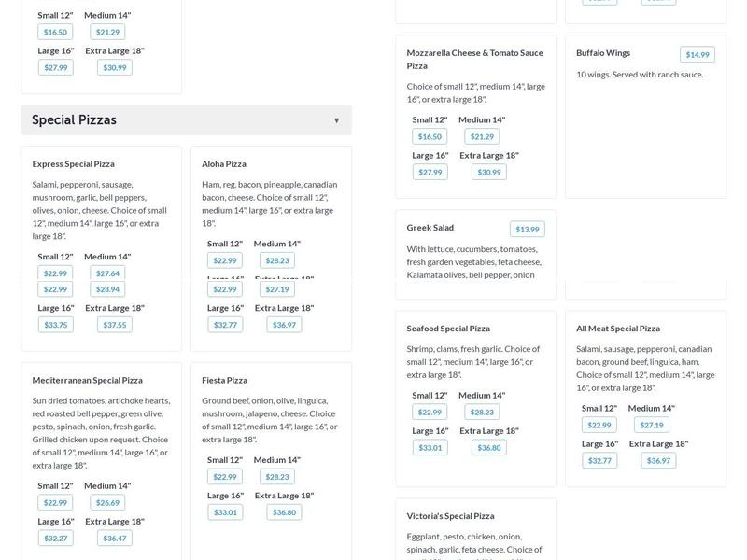Viewport: 747px width, 560px height.
Task: Select Seafood Special medium at $28.23
Action: pos(481,412)
